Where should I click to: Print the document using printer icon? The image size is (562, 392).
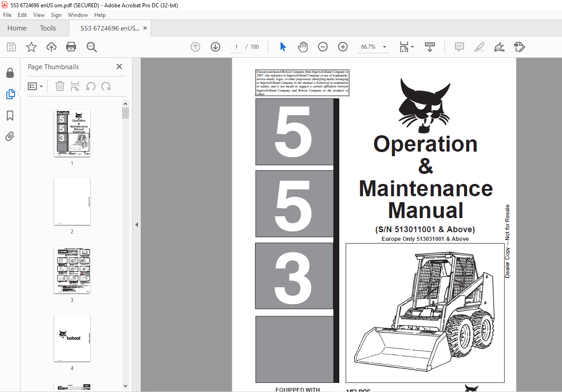point(71,47)
